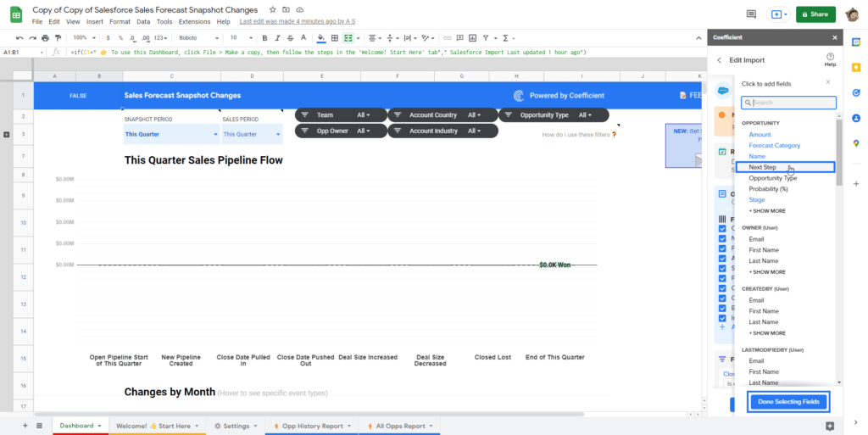Open the Roboto font dropdown

[x=198, y=37]
